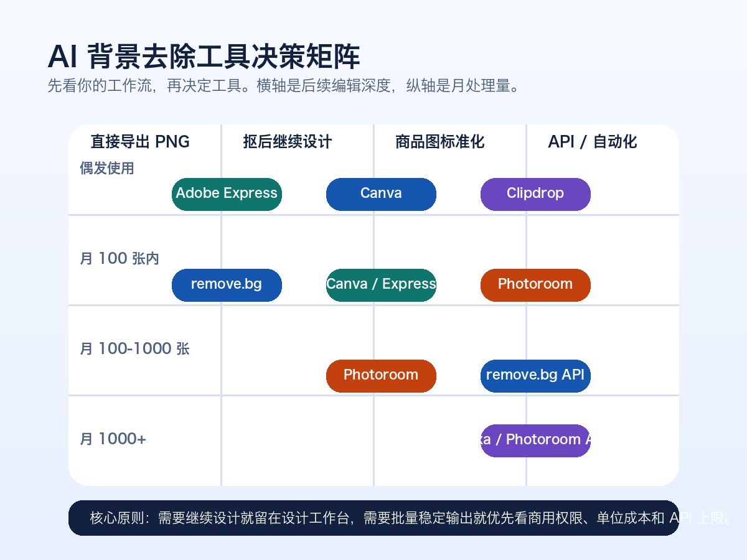Screen dimensions: 747x560
Task: Click the dark 核心原则 footer banner
Action: pos(374,518)
